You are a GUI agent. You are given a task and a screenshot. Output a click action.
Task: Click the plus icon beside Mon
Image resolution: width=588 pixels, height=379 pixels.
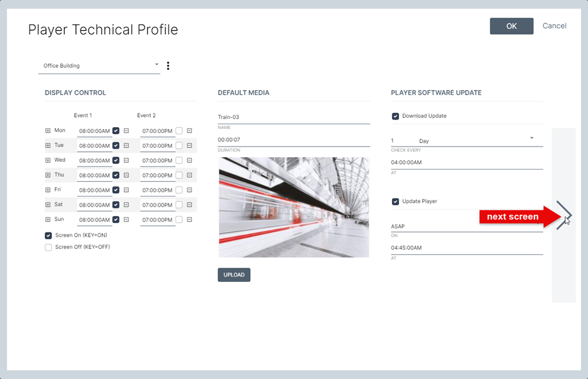pos(48,131)
